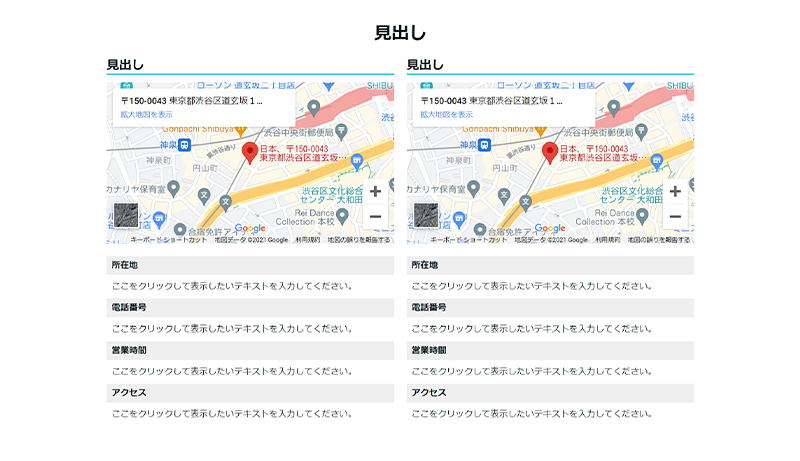Switch right map to satellite view thumbnail
The height and width of the screenshot is (461, 800).
(425, 217)
